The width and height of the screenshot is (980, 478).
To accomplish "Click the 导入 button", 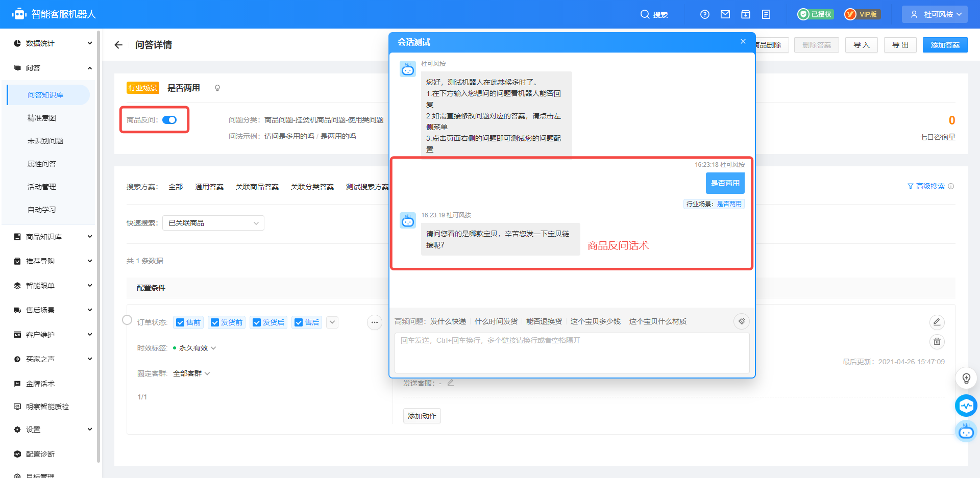I will click(862, 45).
